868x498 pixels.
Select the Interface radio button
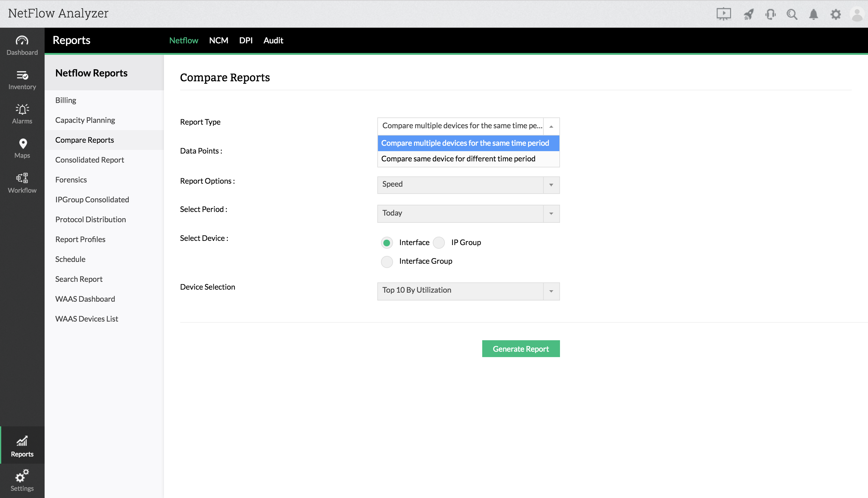click(x=387, y=242)
